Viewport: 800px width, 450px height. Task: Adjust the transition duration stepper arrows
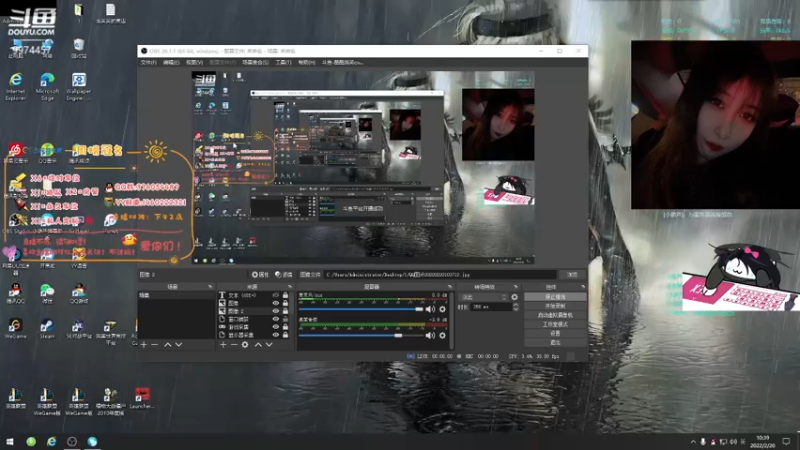[x=515, y=307]
